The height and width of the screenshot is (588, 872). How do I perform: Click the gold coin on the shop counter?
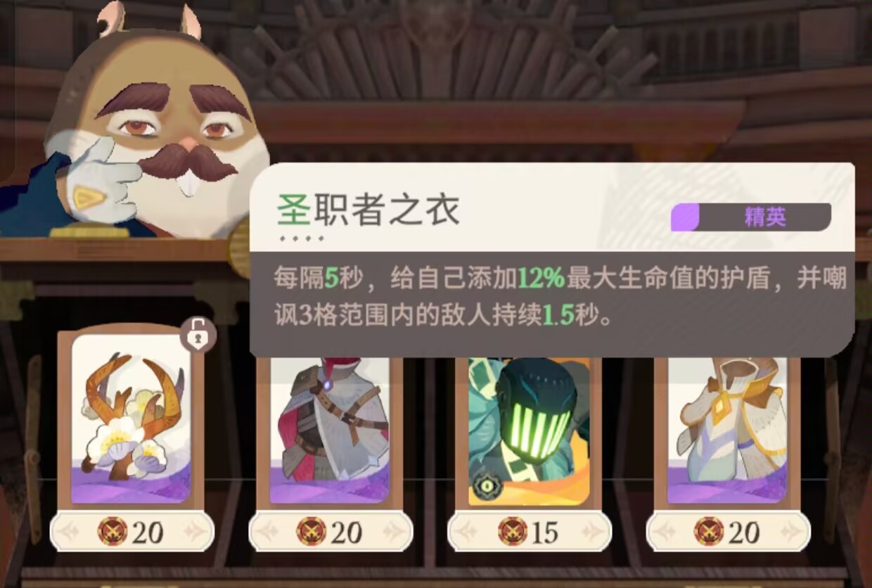(89, 232)
